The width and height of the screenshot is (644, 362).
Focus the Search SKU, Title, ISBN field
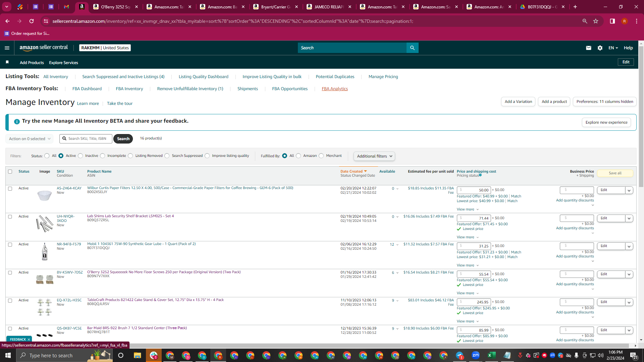tap(86, 139)
